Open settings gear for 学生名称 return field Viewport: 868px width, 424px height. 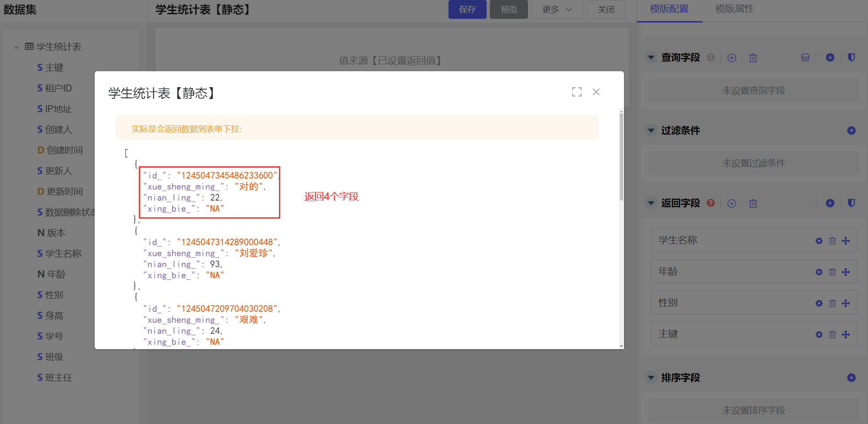(x=819, y=241)
